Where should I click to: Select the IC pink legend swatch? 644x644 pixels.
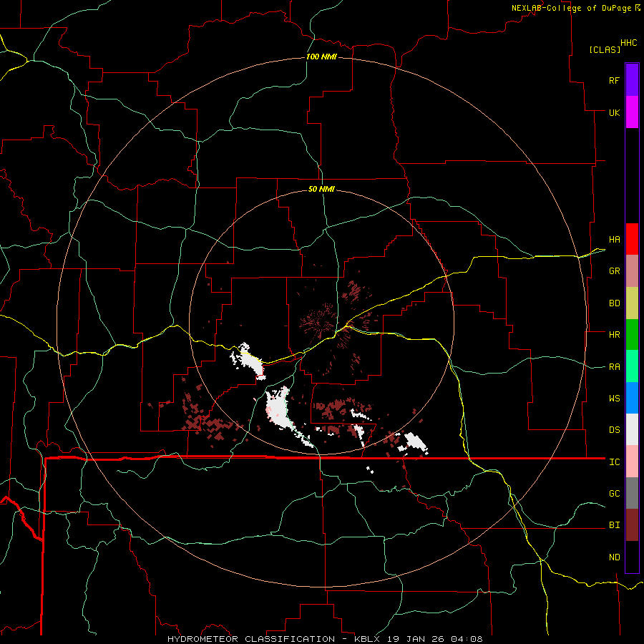coord(632,462)
